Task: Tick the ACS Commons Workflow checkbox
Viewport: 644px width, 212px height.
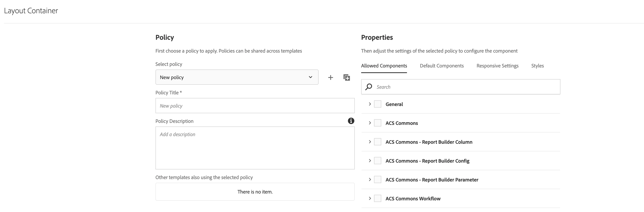Action: click(x=377, y=199)
